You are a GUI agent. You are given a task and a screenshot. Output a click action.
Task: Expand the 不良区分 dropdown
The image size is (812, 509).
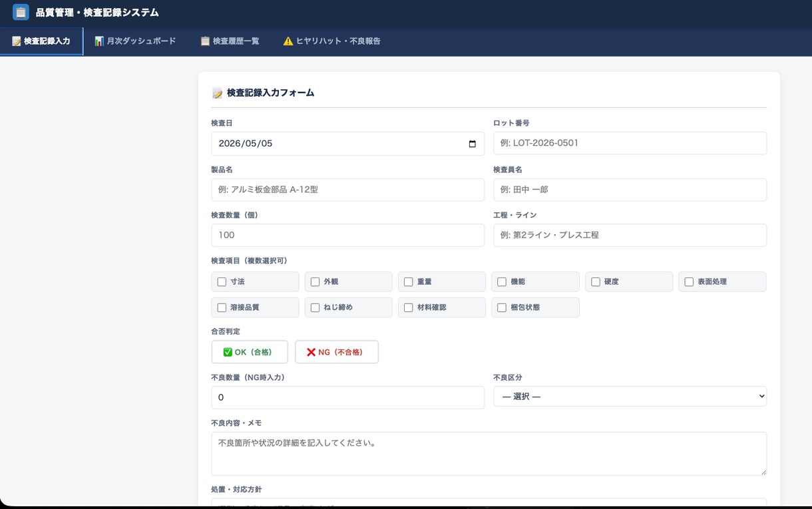pyautogui.click(x=630, y=397)
